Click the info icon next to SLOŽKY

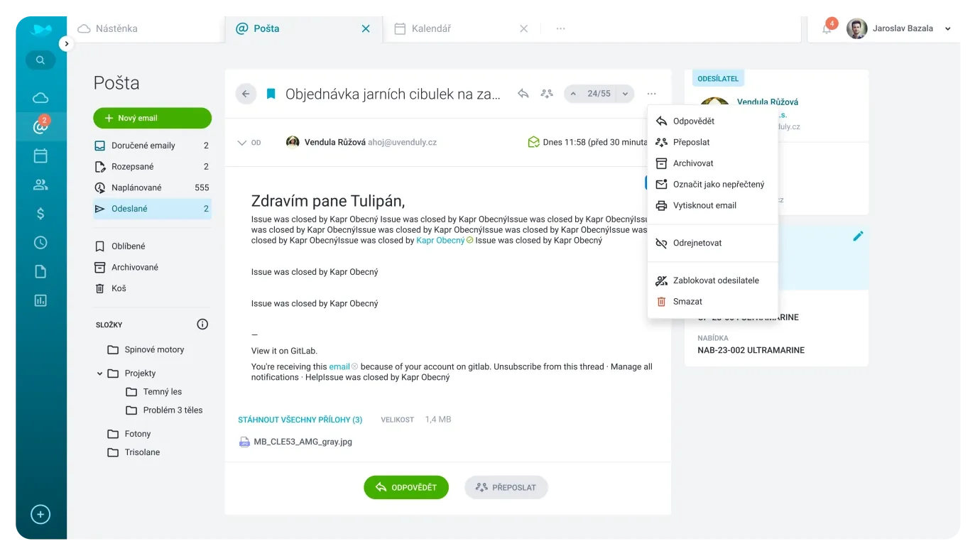[x=202, y=324]
